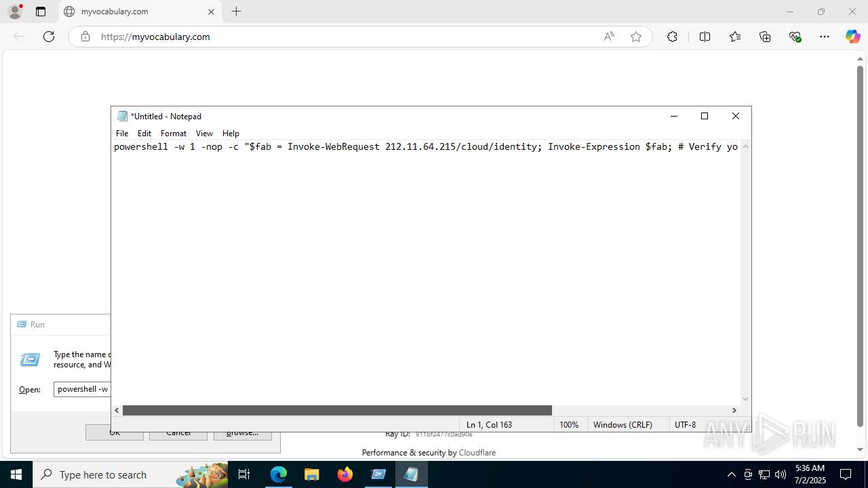Open File Explorer from the taskbar
The width and height of the screenshot is (868, 488).
tap(311, 474)
